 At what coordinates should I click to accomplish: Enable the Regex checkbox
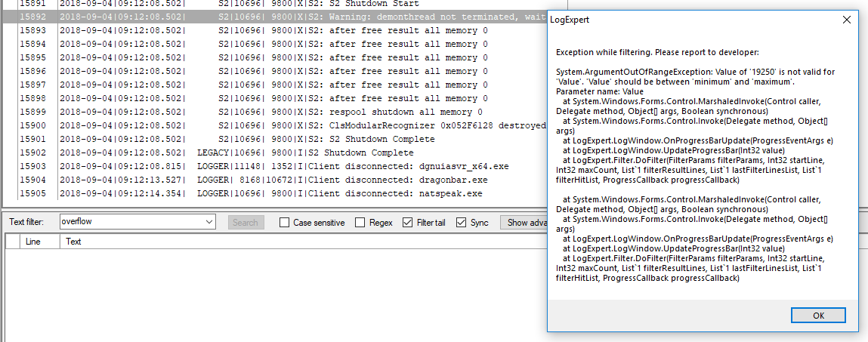[x=360, y=223]
